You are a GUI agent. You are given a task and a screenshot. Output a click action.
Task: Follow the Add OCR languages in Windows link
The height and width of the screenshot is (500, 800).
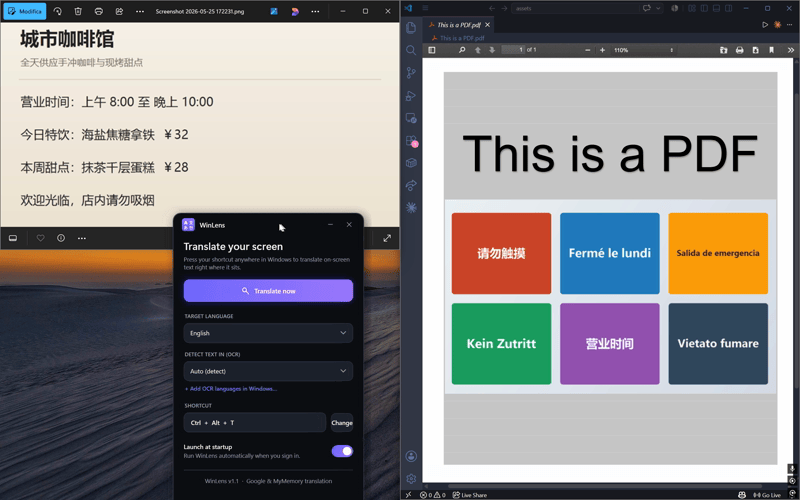231,389
